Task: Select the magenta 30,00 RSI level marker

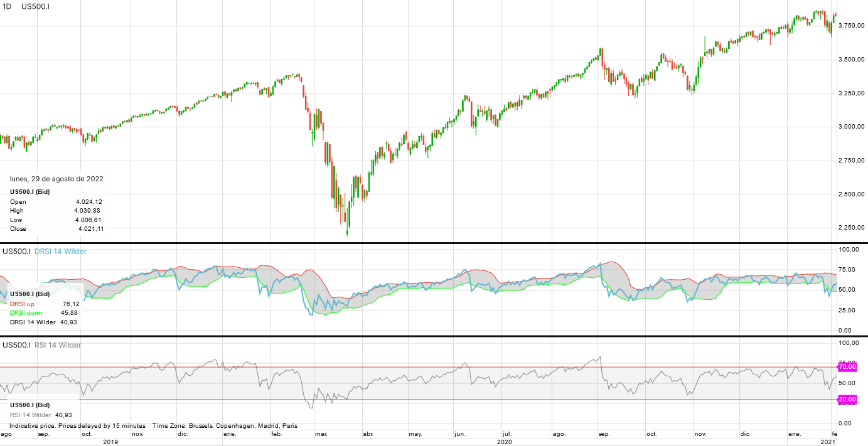Action: pos(847,399)
